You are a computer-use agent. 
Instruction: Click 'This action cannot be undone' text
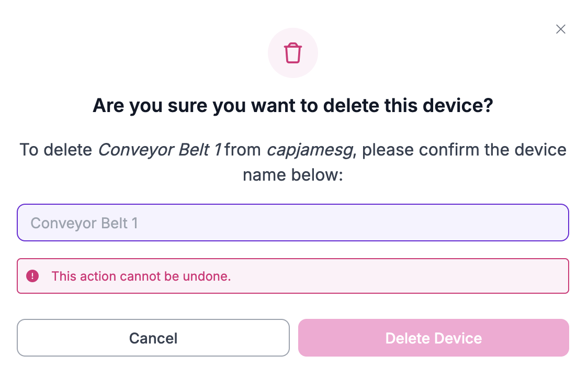(x=141, y=276)
